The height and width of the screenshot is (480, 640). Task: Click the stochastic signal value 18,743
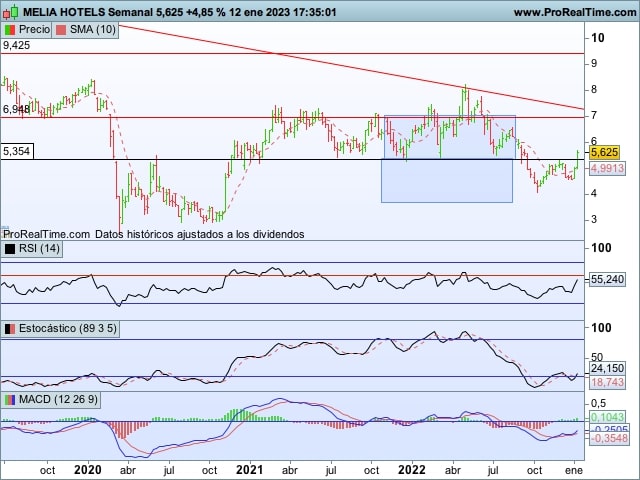coord(607,382)
